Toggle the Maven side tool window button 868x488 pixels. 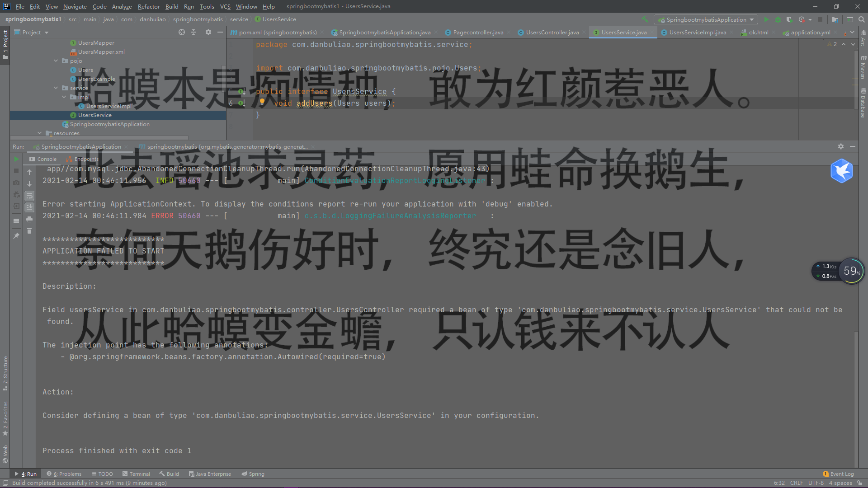863,67
